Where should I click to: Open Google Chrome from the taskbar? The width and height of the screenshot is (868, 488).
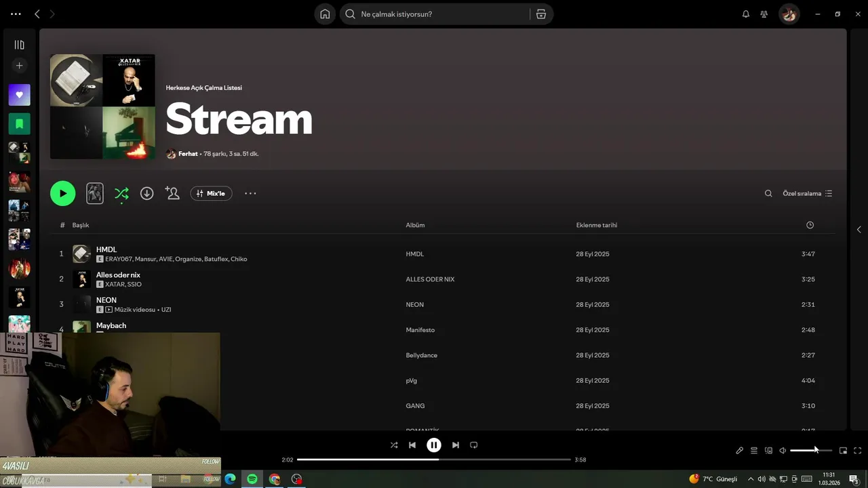[275, 479]
